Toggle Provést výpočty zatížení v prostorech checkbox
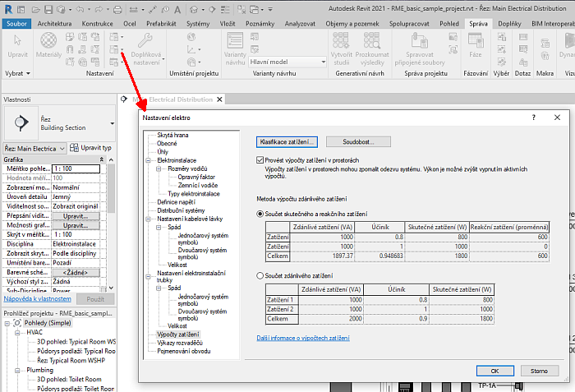The width and height of the screenshot is (575, 392). coord(260,161)
